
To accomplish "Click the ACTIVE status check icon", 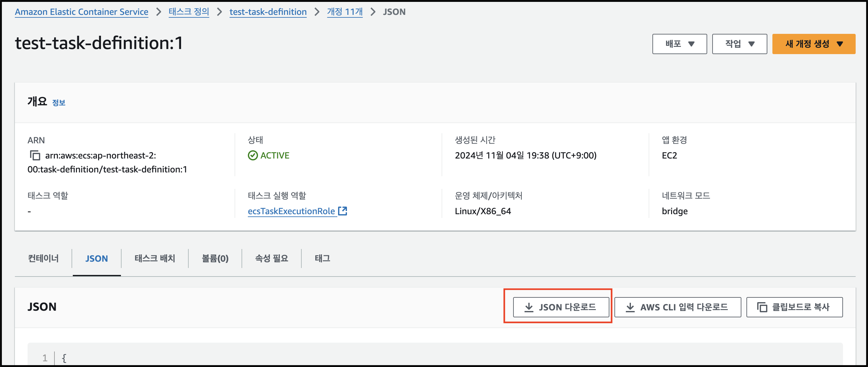I will click(253, 156).
